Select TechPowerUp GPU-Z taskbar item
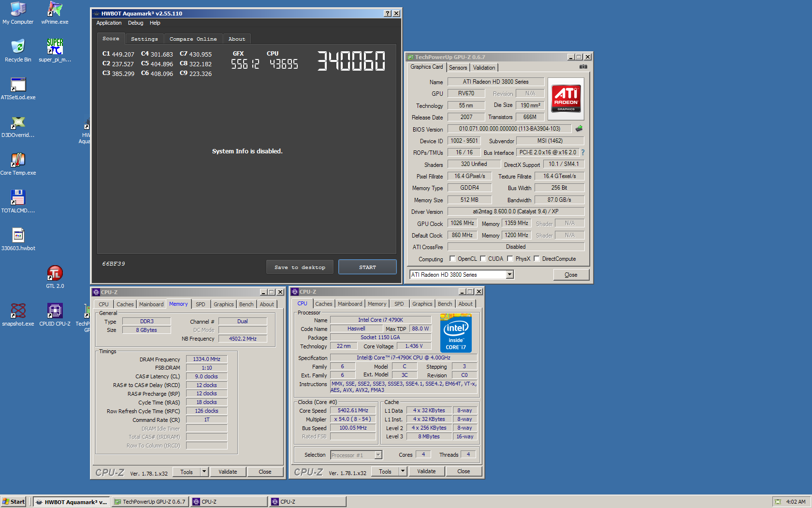Image resolution: width=812 pixels, height=508 pixels. pos(150,502)
